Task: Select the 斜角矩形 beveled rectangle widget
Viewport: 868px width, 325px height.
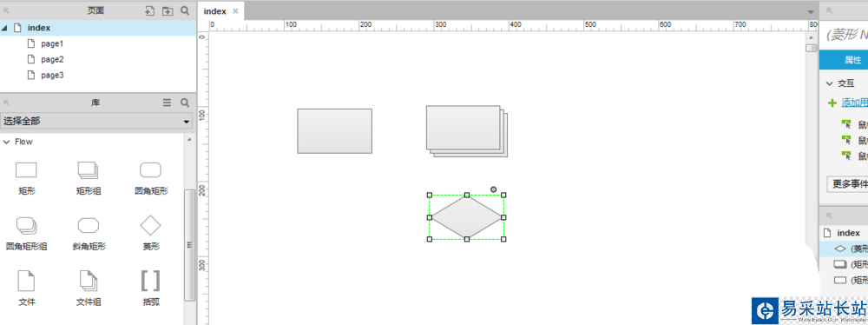Action: [x=89, y=234]
